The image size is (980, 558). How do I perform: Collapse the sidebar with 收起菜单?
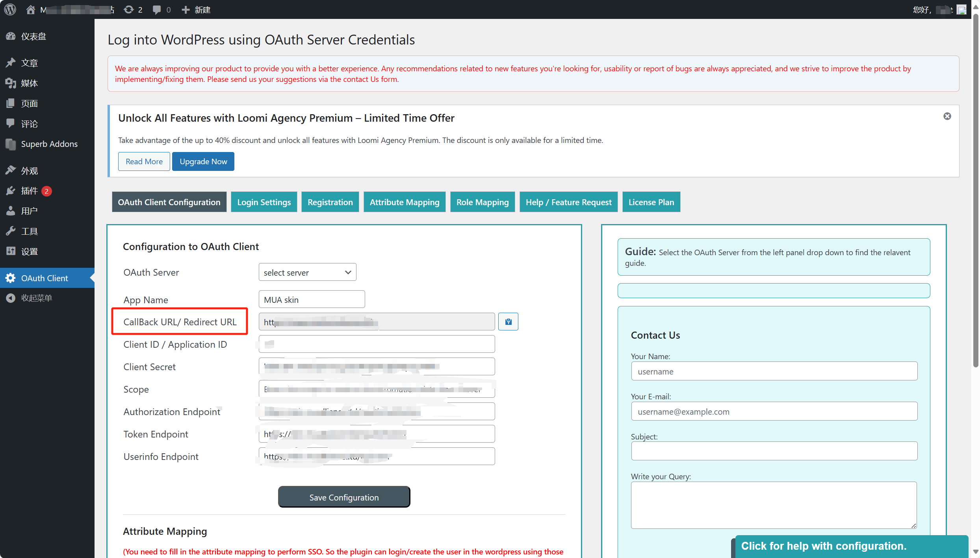pyautogui.click(x=47, y=298)
